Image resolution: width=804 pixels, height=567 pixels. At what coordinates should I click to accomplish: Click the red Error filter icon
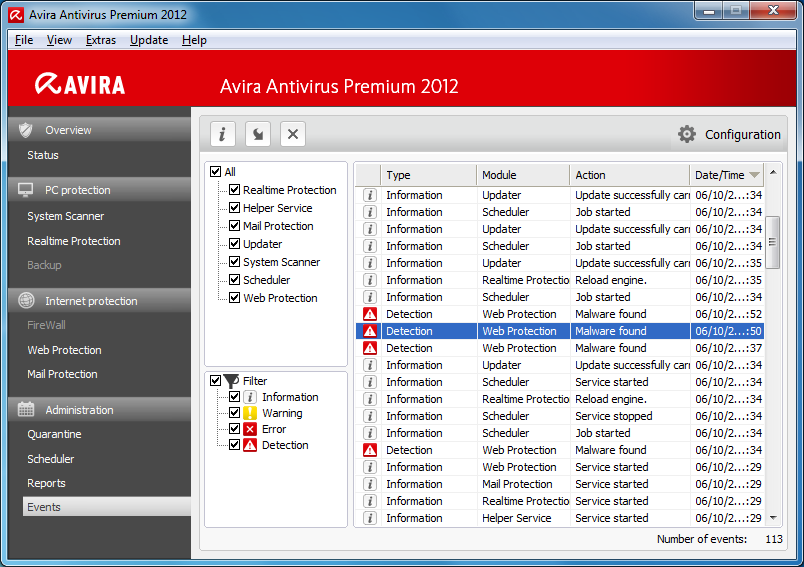[250, 429]
